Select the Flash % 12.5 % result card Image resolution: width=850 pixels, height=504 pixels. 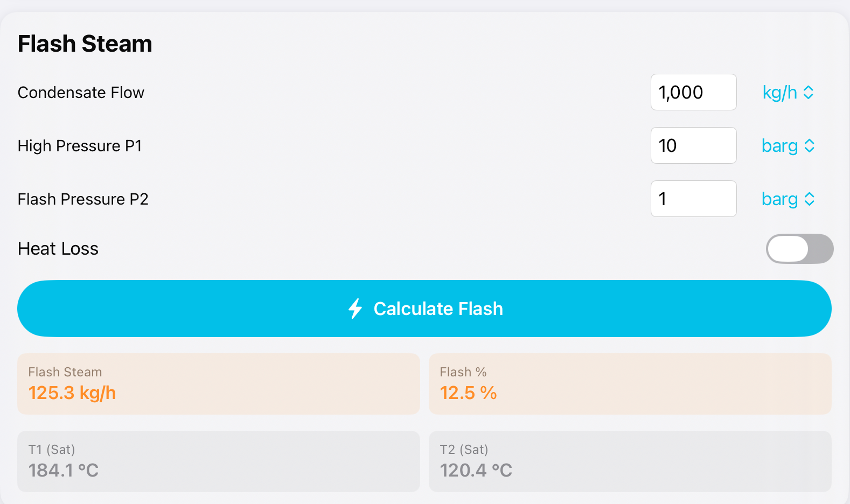pos(630,384)
